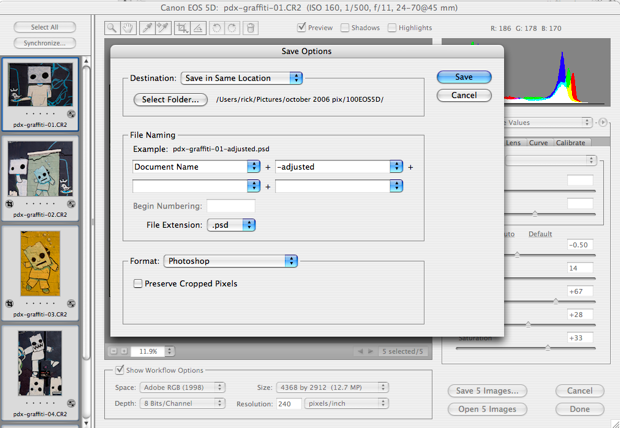
Task: Select the pdx-graffiti-01.CR2 thumbnail
Action: click(40, 94)
